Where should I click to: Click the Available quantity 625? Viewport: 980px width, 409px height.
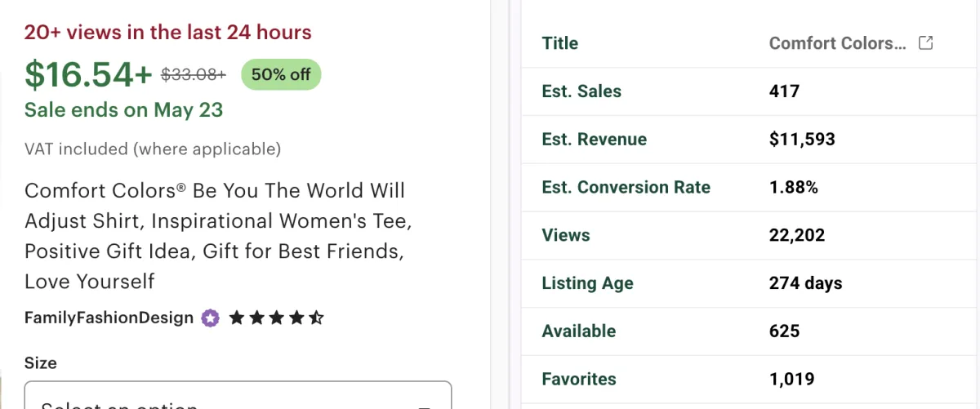tap(784, 331)
